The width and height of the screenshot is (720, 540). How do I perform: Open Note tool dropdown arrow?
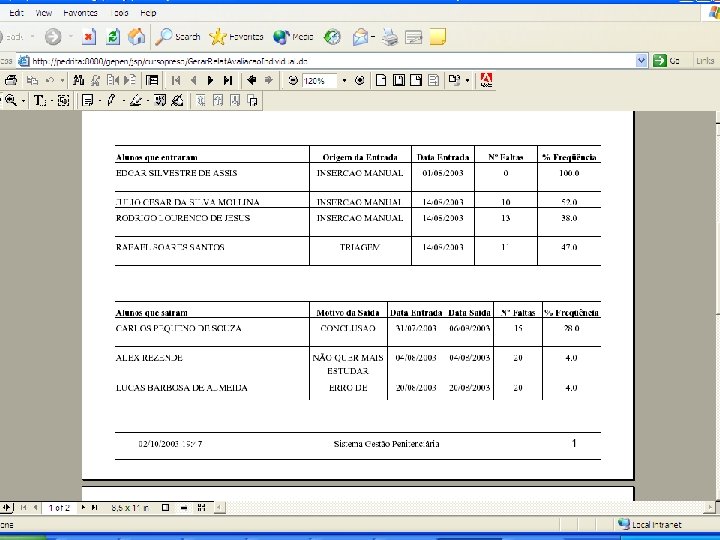(x=99, y=101)
